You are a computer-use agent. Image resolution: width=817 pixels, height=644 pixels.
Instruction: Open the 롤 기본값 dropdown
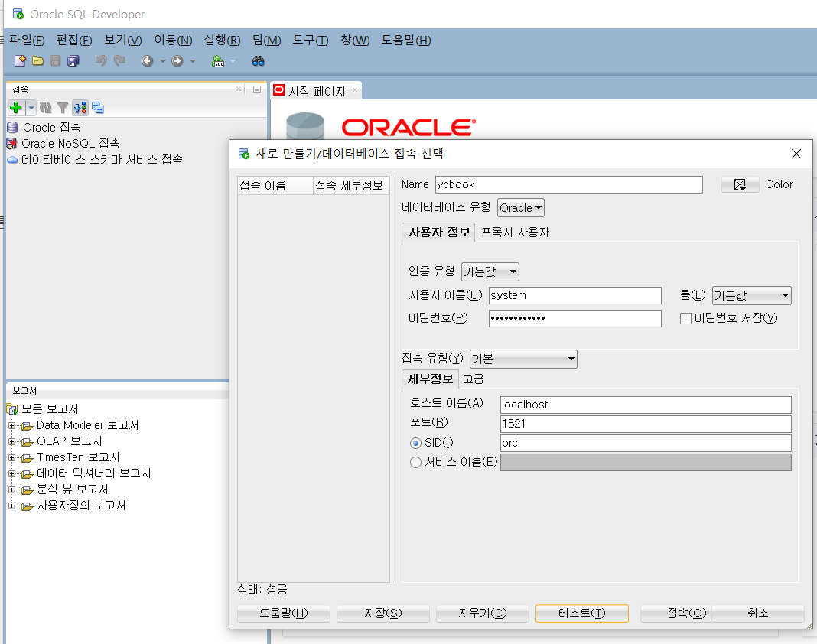752,295
